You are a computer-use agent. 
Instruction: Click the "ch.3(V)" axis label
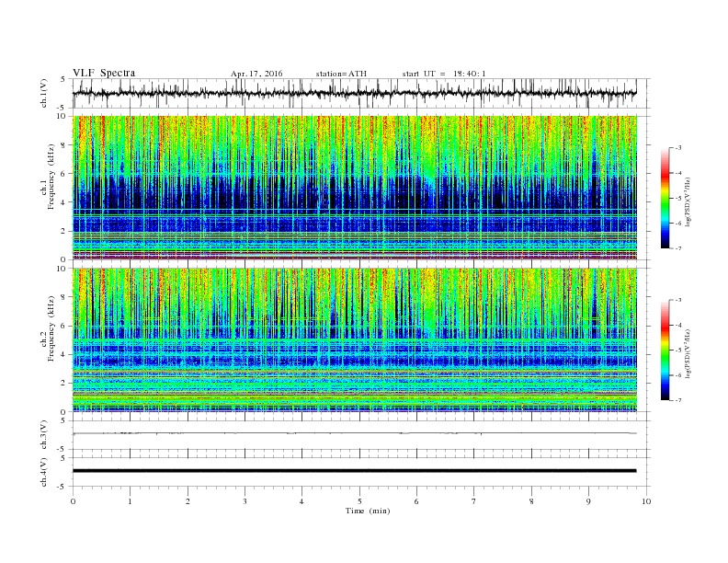(x=43, y=435)
